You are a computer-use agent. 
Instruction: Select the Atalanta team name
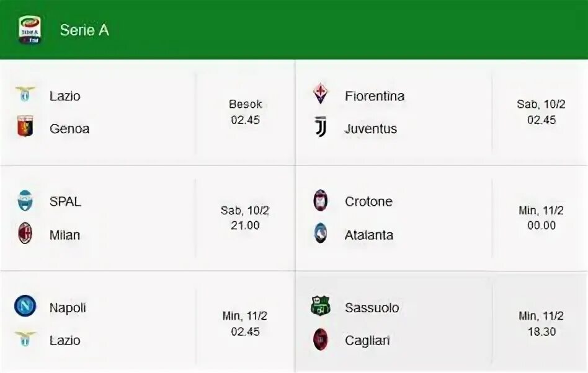click(369, 235)
